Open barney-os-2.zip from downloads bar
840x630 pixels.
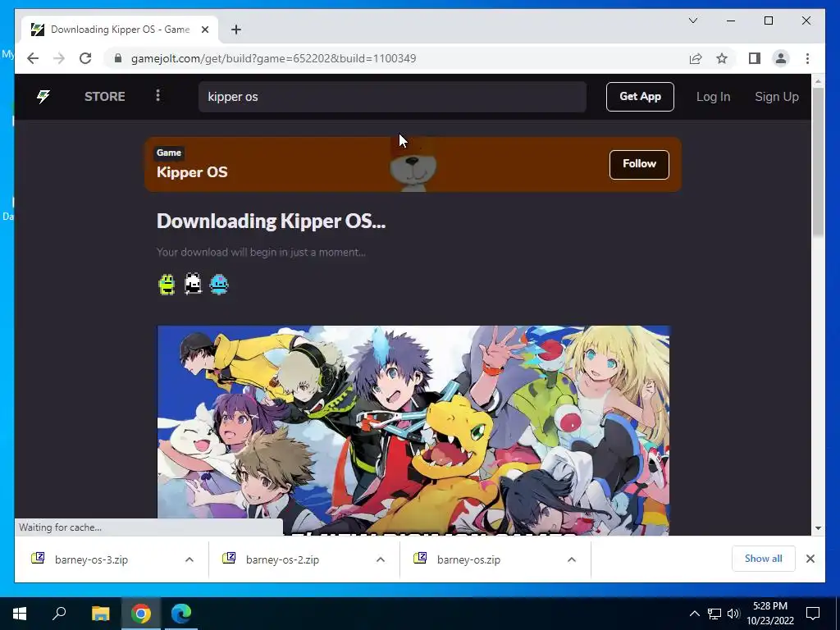tap(282, 559)
